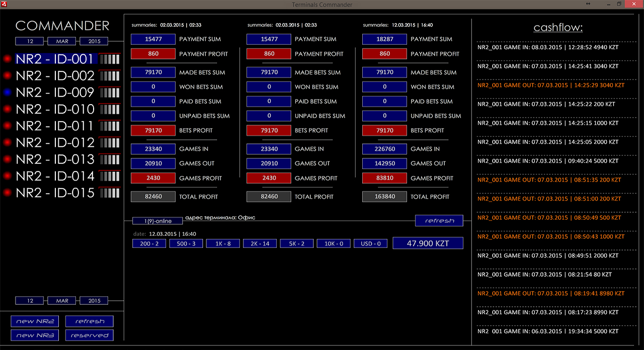This screenshot has height=350, width=644.
Task: Click the 18287 payment sum value
Action: tap(384, 39)
